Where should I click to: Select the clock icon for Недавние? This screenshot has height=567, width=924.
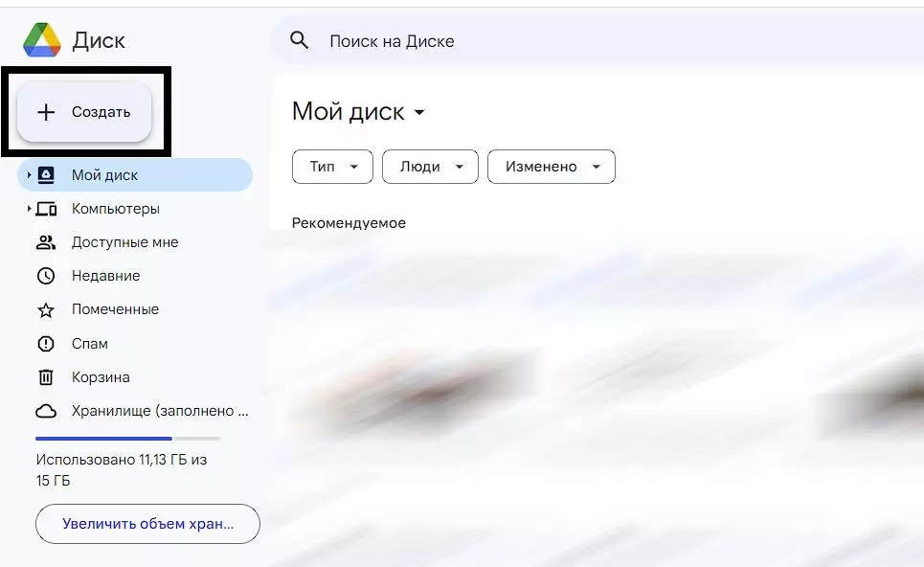(x=46, y=275)
